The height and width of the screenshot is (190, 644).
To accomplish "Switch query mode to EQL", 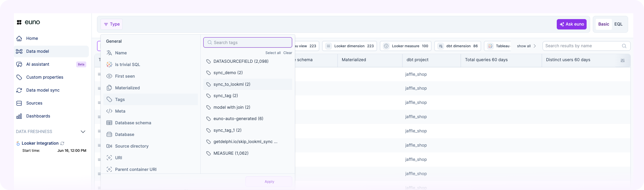I will pos(618,24).
